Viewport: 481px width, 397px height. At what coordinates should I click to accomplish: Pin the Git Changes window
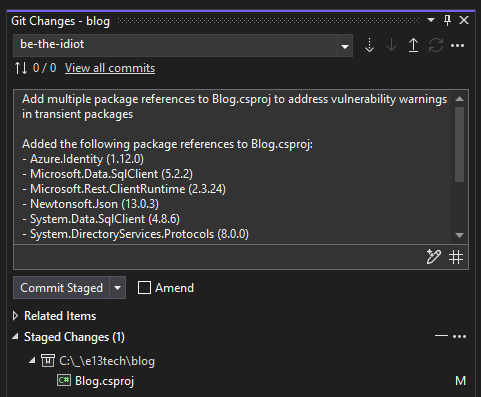click(447, 20)
